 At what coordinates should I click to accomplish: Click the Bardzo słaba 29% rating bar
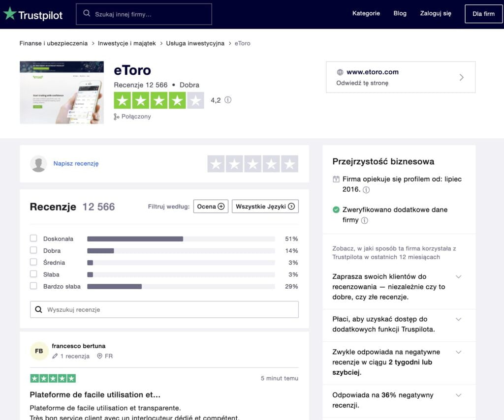pos(181,286)
